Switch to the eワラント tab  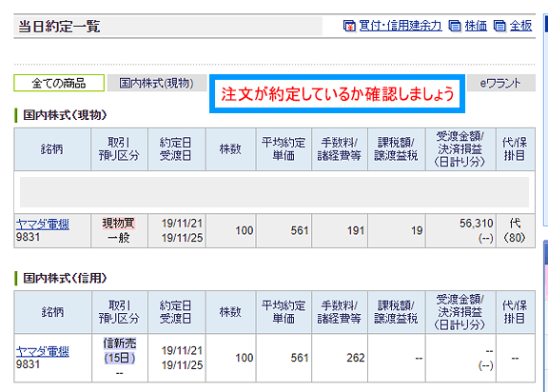(x=500, y=83)
